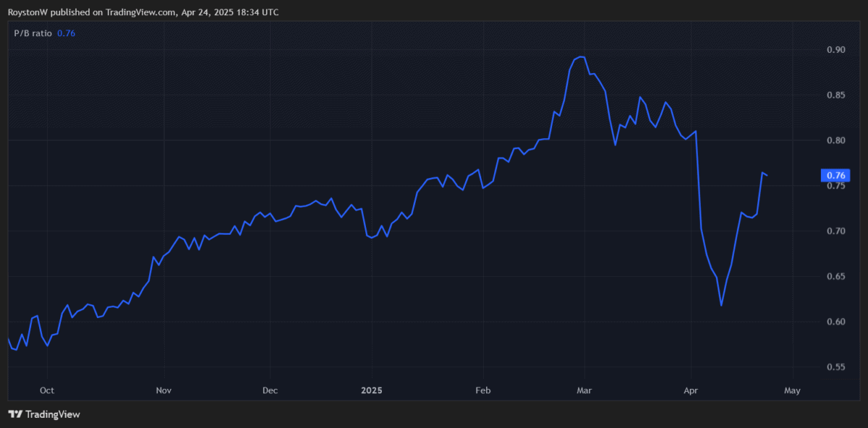The width and height of the screenshot is (868, 428).
Task: Select the P/B ratio legend label
Action: coord(33,33)
